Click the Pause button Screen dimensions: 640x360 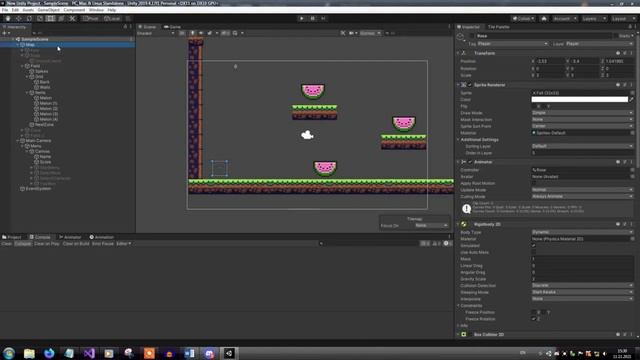(313, 18)
